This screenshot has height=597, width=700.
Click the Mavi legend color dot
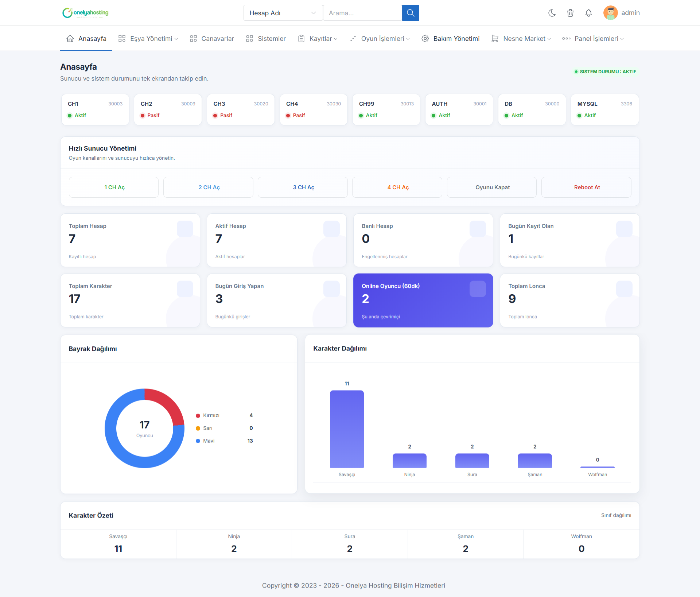[198, 441]
